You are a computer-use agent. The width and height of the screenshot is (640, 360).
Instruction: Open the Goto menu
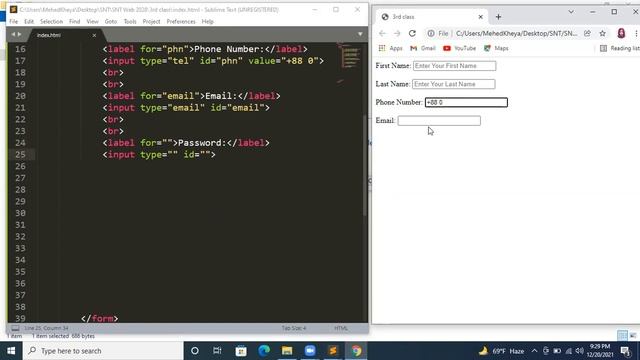tap(111, 22)
